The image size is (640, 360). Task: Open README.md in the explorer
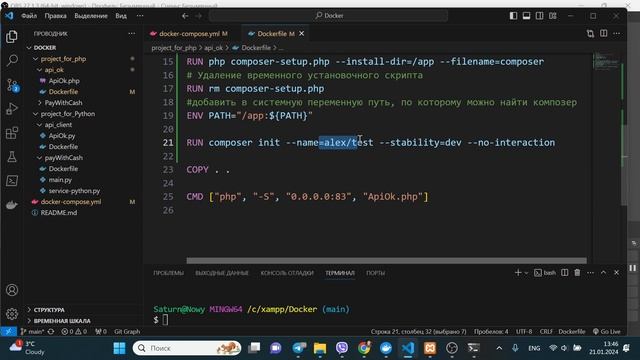pyautogui.click(x=59, y=213)
